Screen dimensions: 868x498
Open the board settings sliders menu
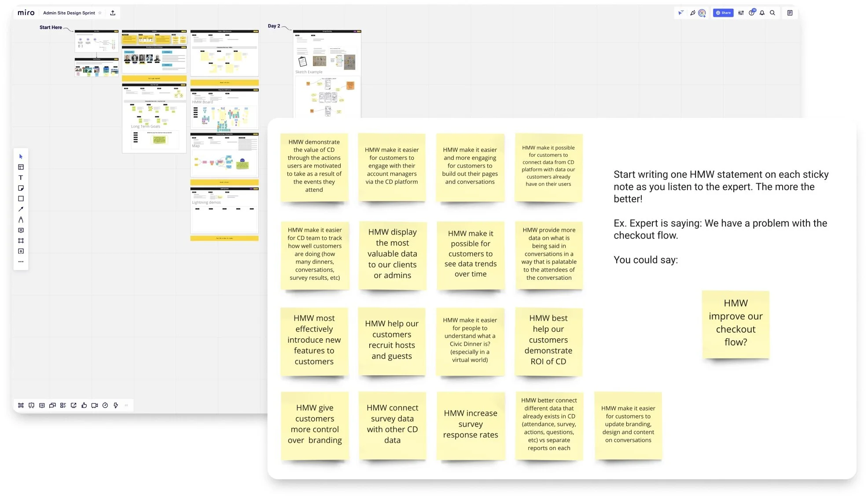click(741, 13)
